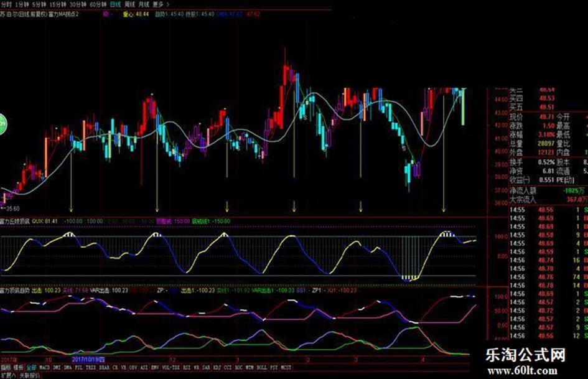Viewport: 588px width, 379px height.
Task: Click the green round icon at left edge
Action: point(2,124)
